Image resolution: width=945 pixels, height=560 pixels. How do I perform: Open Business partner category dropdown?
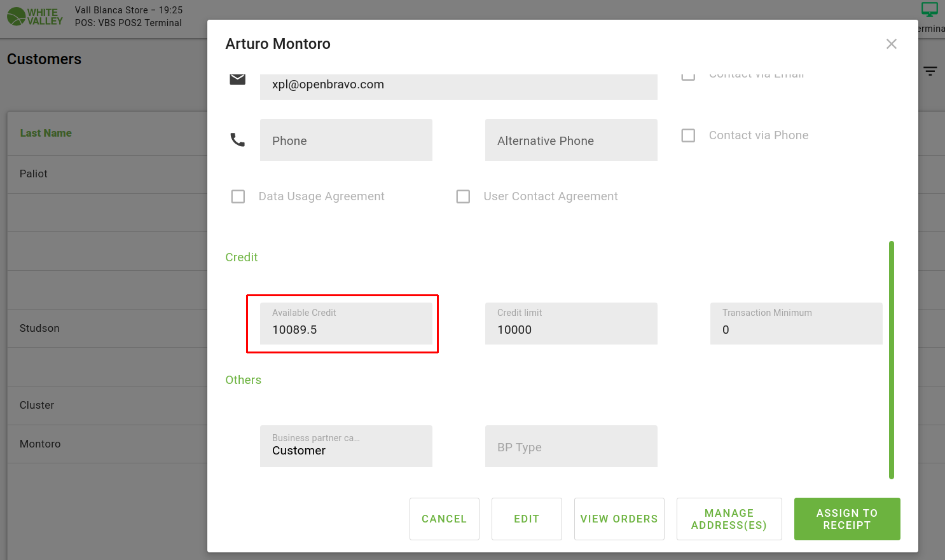coord(346,446)
